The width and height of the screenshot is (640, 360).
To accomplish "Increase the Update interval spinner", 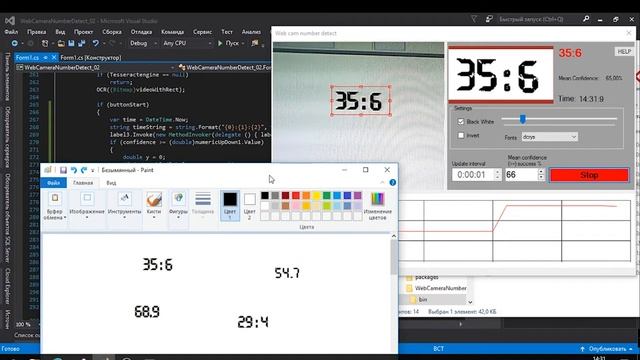I will coord(497,172).
